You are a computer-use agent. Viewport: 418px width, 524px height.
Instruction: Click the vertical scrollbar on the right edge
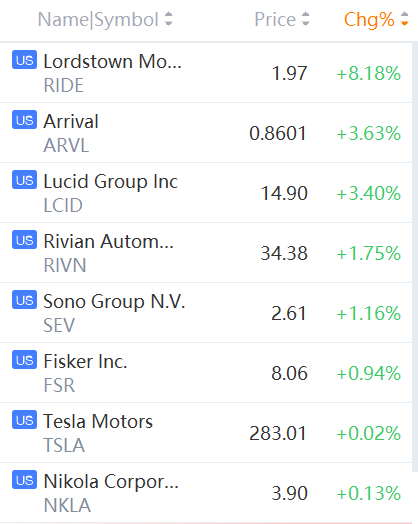[415, 257]
